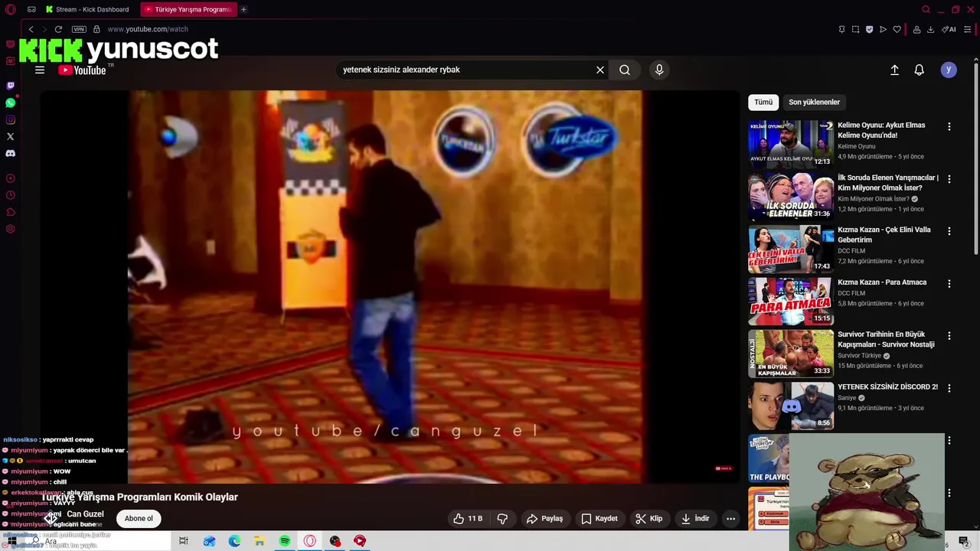
Task: Open options for Kızma Kazan - Para Atmaca
Action: pos(949,283)
